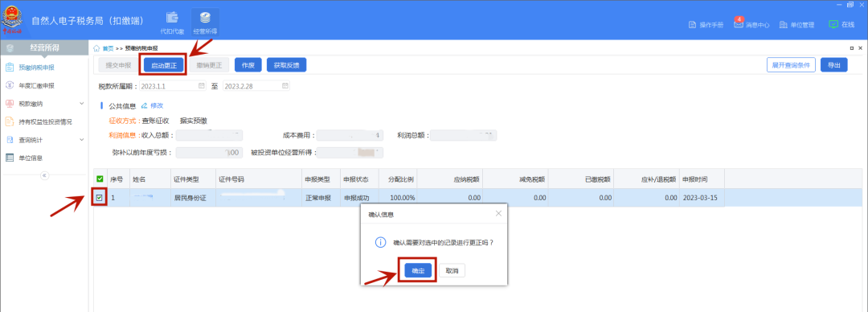Click the 弥补以前年度亏损 input field
This screenshot has height=312, width=868.
[209, 153]
